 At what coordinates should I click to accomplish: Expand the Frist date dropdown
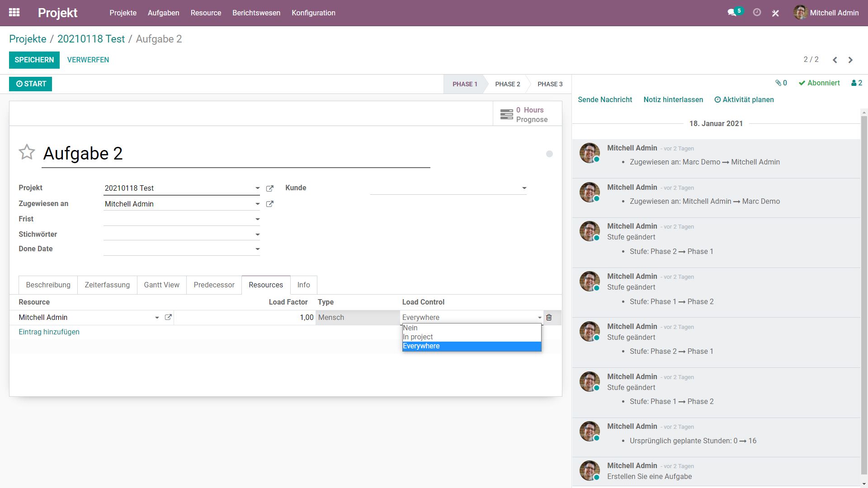click(x=257, y=220)
